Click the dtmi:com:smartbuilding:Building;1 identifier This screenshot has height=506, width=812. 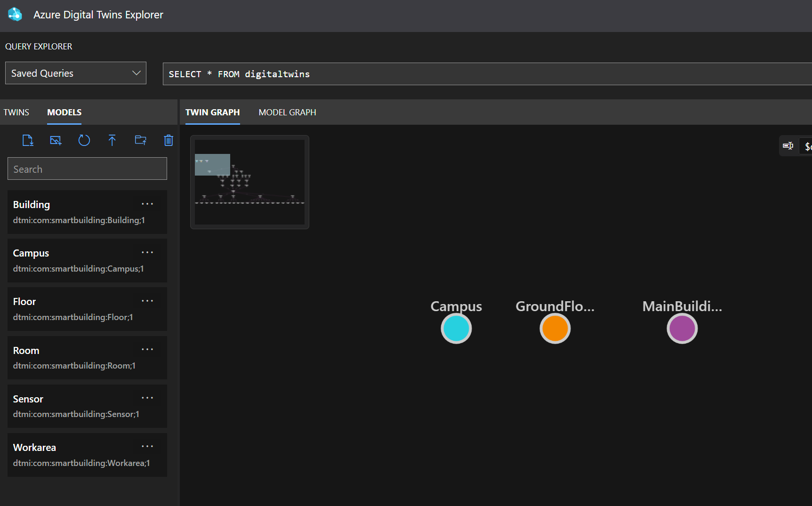coord(79,220)
